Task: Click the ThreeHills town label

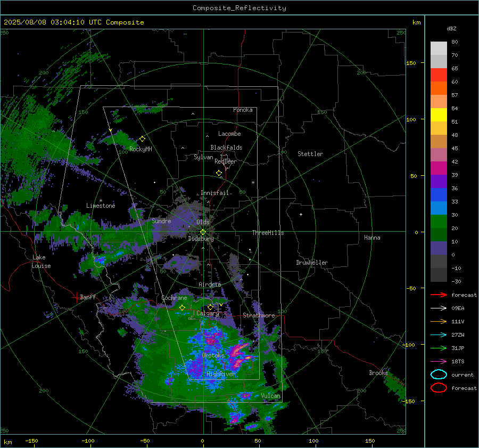Action: [268, 233]
